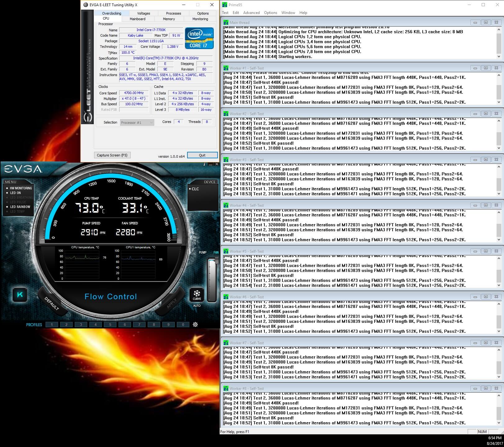The height and width of the screenshot is (447, 504).
Task: Switch to the Mainboard tab
Action: 137,19
